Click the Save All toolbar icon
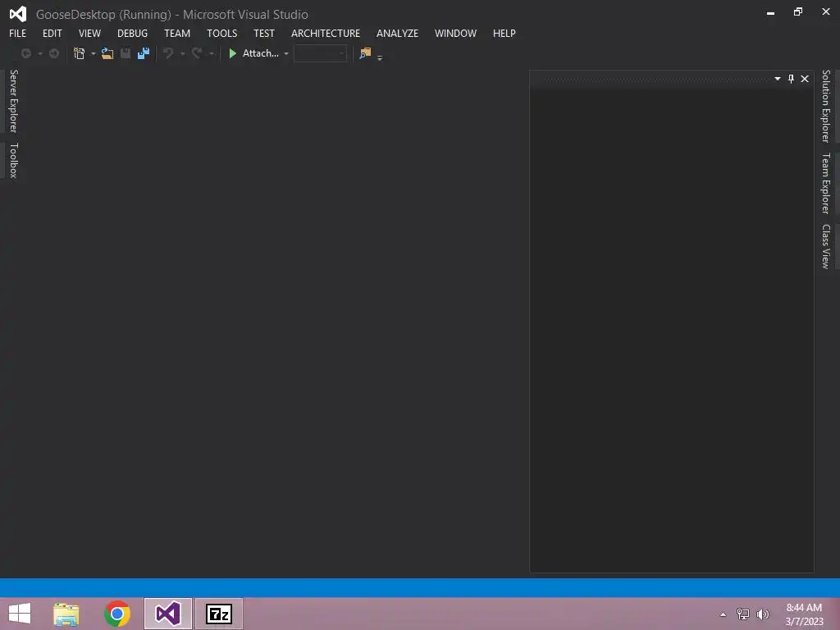 (x=144, y=53)
